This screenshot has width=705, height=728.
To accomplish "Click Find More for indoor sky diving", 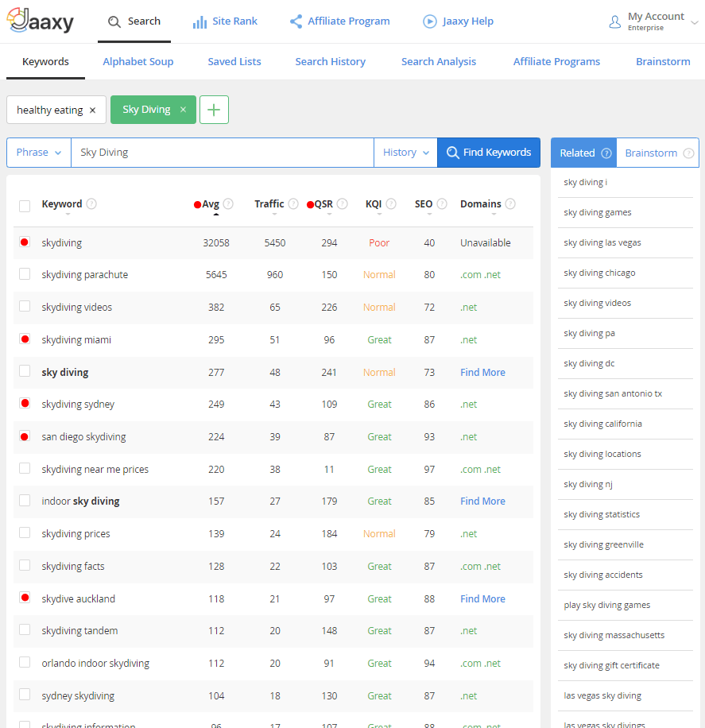I will coord(482,501).
